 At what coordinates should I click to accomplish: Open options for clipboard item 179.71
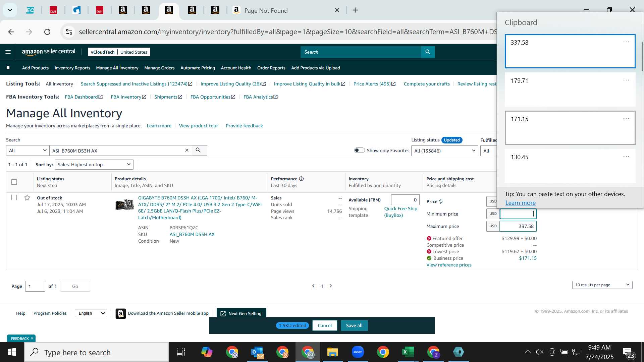pyautogui.click(x=626, y=80)
